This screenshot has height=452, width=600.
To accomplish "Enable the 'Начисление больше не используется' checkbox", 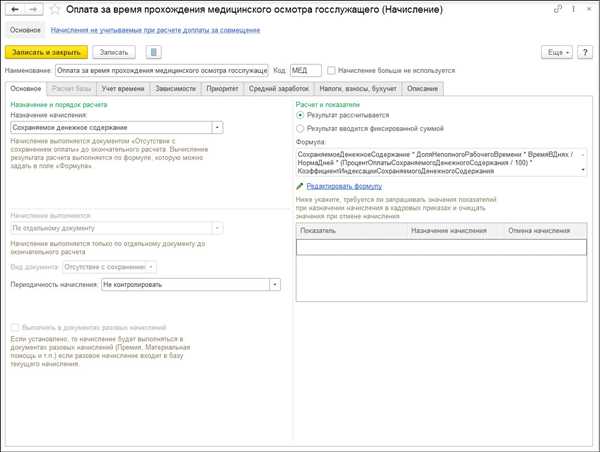I will [x=332, y=71].
